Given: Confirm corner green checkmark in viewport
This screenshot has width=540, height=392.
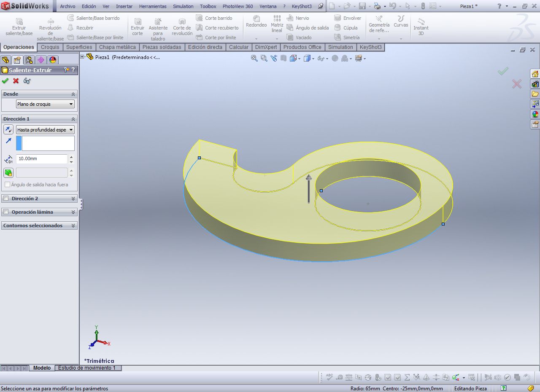Looking at the screenshot, I should click(x=503, y=71).
